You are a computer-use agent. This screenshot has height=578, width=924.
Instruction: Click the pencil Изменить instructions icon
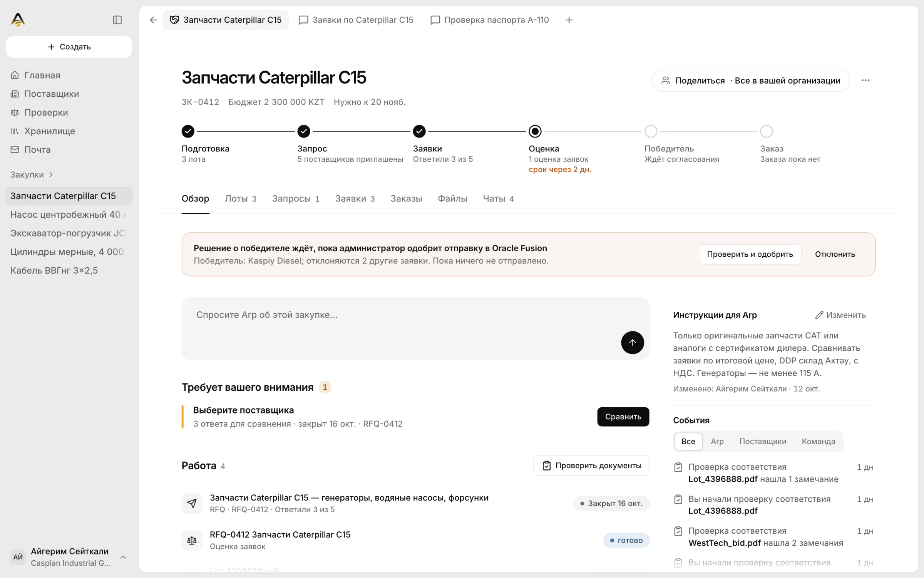[x=819, y=315]
